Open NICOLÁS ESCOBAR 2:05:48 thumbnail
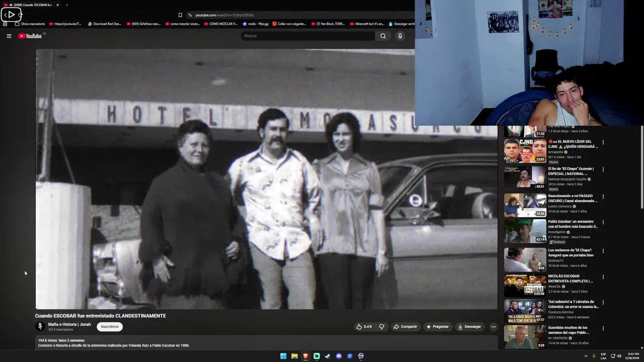This screenshot has width=644, height=362. (x=525, y=285)
